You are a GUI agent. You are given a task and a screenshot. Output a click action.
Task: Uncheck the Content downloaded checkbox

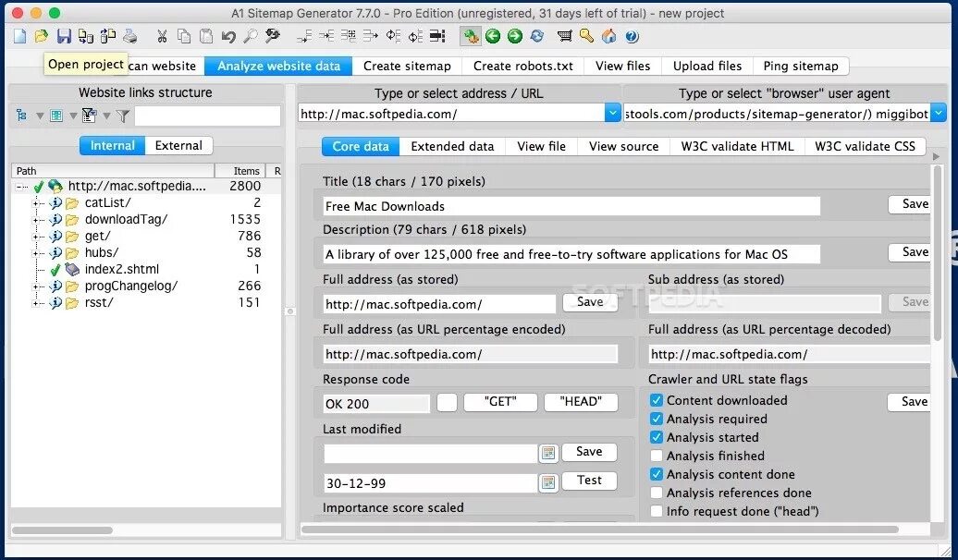pyautogui.click(x=657, y=401)
